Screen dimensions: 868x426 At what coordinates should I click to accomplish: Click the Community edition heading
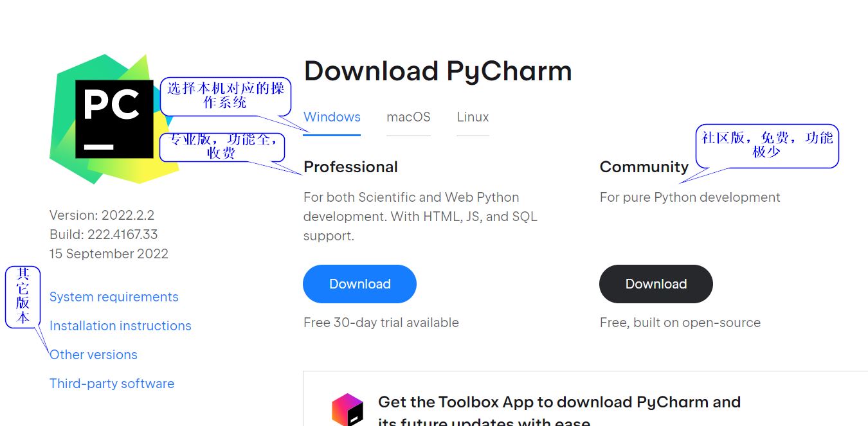click(644, 167)
